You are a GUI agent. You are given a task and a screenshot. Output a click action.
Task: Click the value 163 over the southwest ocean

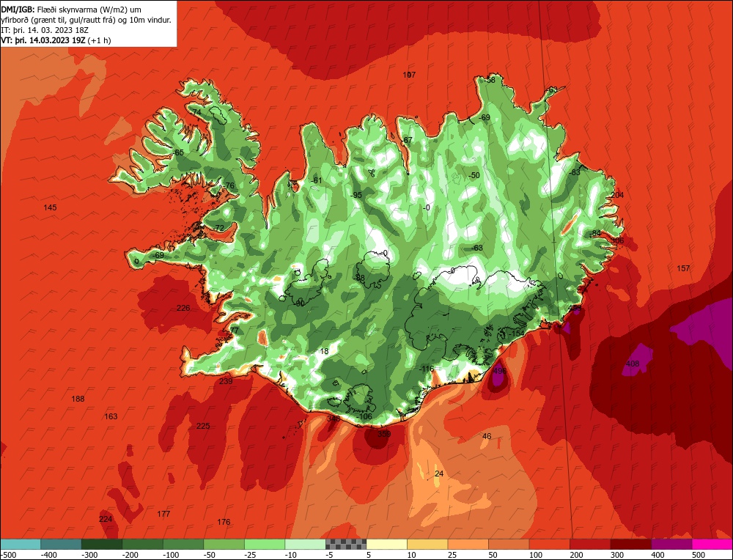click(x=111, y=416)
